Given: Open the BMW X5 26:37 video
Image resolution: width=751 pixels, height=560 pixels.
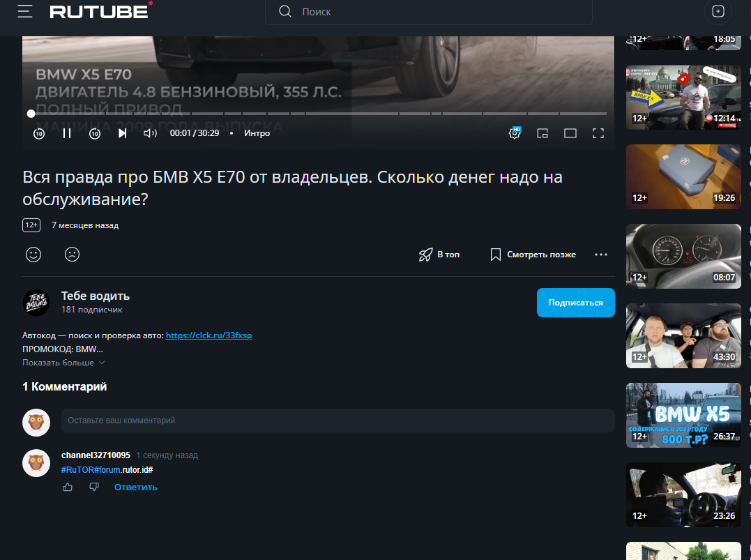Looking at the screenshot, I should coord(683,416).
